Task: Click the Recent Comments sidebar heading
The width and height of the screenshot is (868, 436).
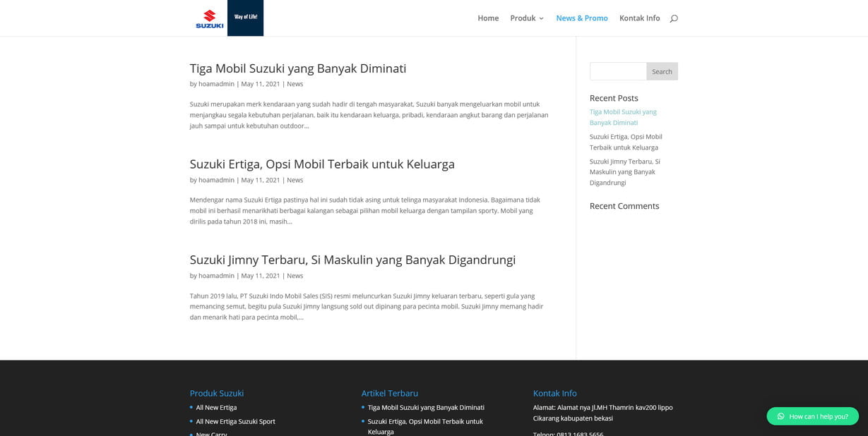Action: tap(624, 206)
